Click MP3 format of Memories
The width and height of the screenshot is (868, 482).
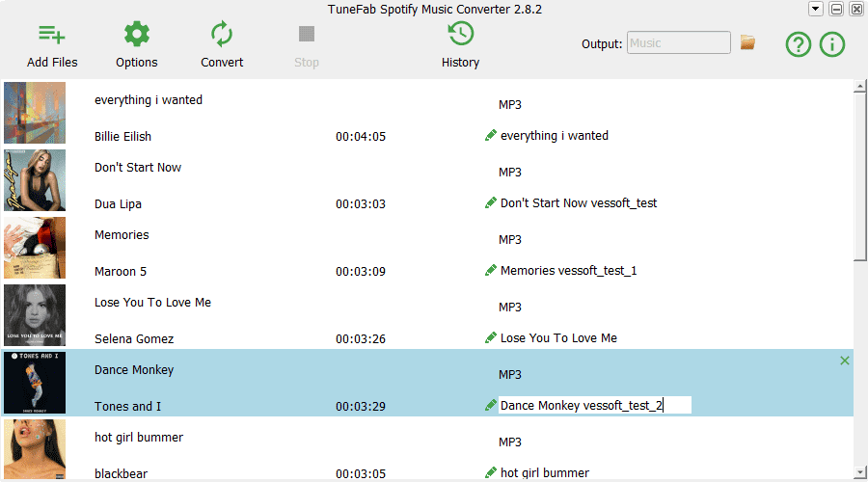click(510, 240)
